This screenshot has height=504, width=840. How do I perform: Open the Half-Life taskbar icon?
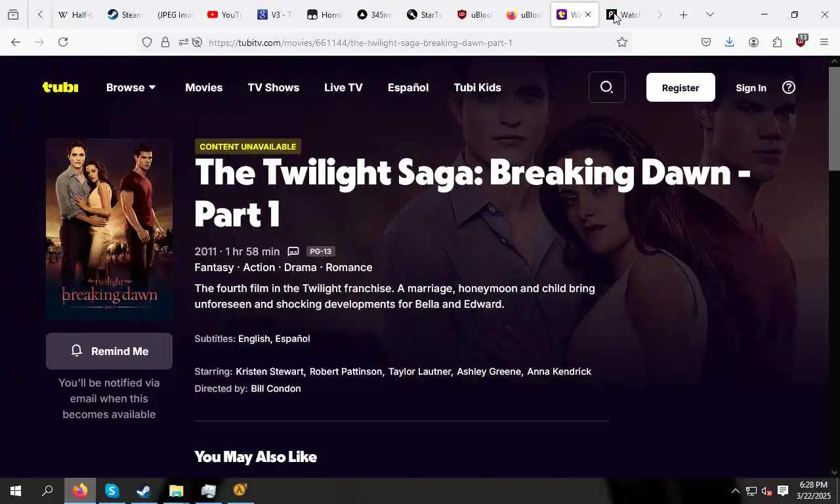click(240, 491)
